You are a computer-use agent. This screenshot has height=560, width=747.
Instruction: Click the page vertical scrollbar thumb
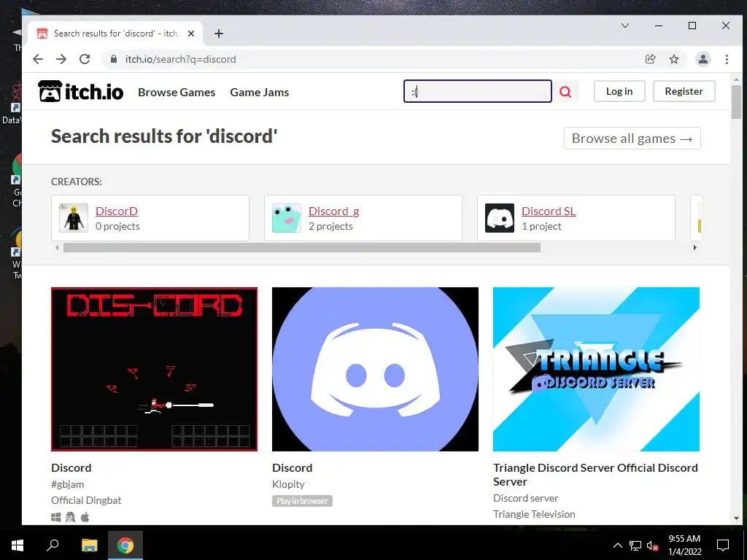[737, 102]
